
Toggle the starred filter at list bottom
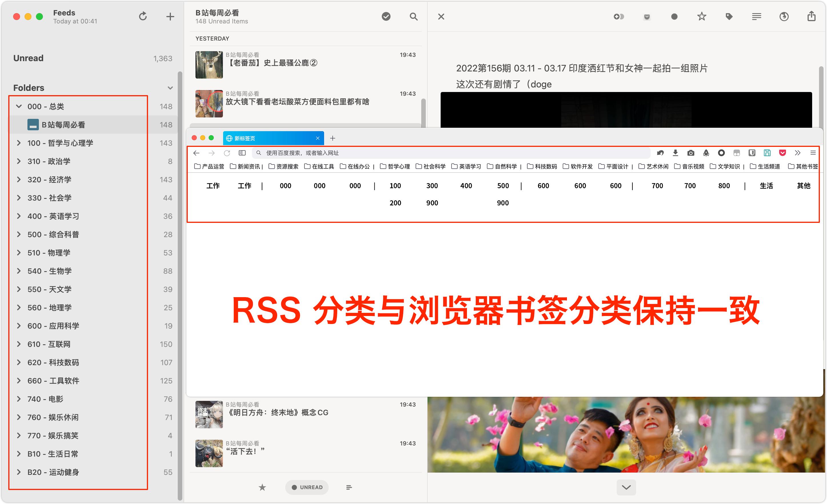[262, 487]
